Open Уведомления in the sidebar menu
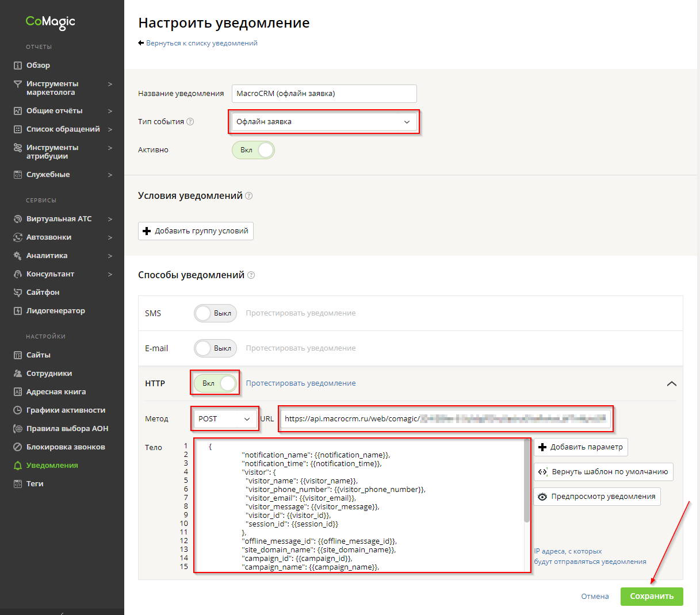This screenshot has height=615, width=700. [x=52, y=466]
